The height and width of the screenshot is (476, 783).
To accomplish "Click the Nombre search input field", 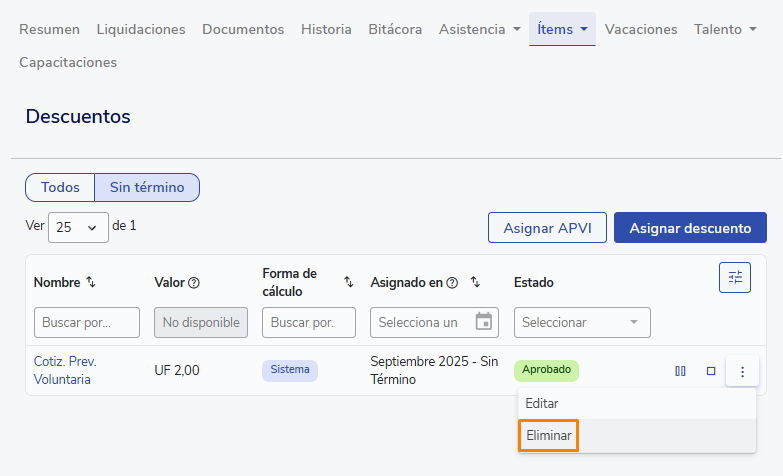I will [87, 322].
